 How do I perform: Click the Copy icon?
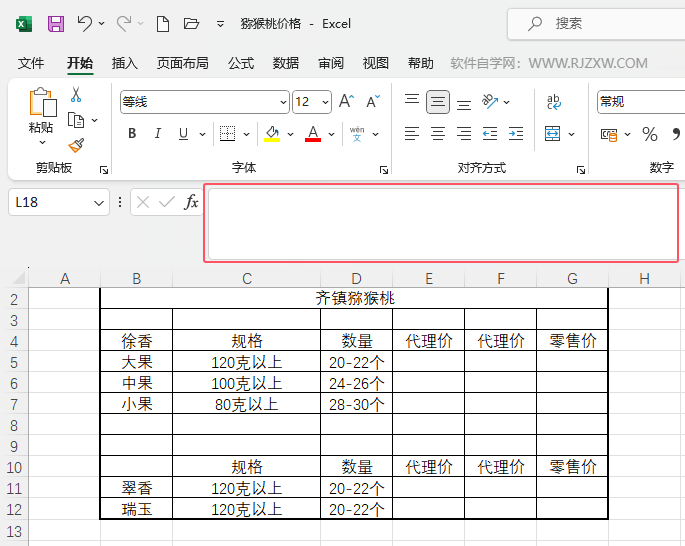click(76, 120)
